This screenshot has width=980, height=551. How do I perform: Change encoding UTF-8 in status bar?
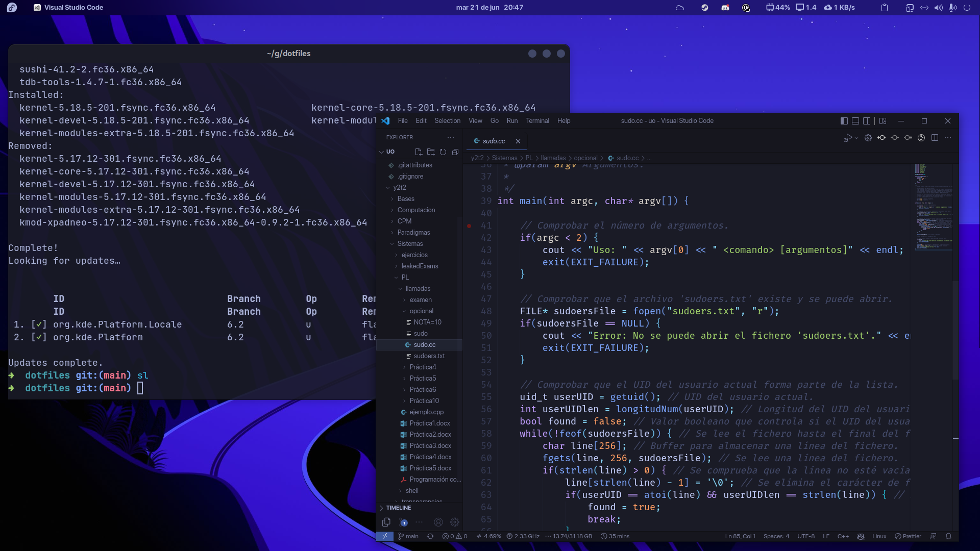click(x=806, y=536)
